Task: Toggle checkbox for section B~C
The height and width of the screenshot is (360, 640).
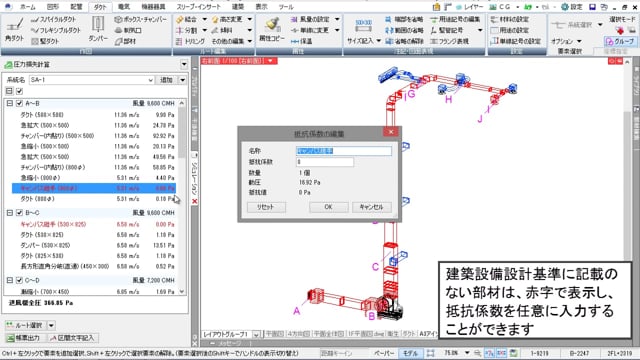Action: click(x=19, y=213)
